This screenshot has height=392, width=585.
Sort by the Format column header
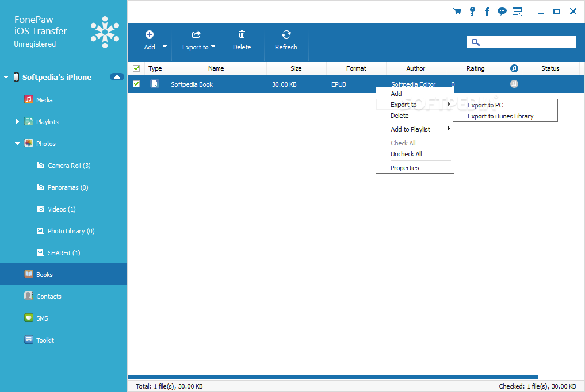pos(356,68)
